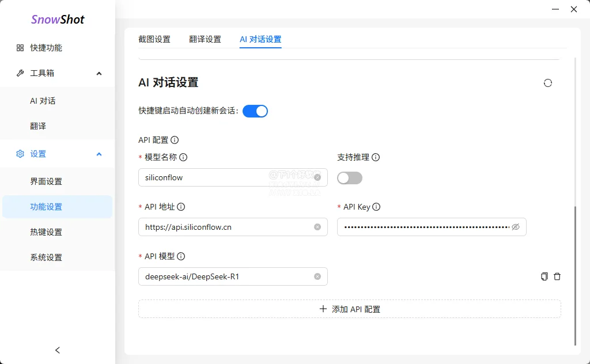Click the info icon next to 模型名称

click(x=183, y=157)
